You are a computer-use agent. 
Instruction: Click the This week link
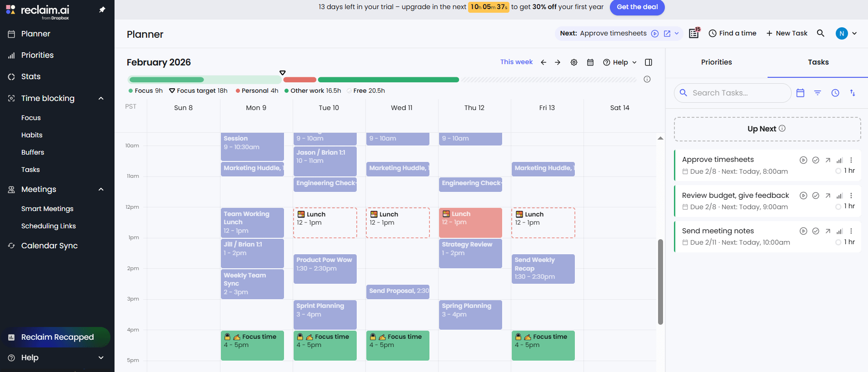[x=516, y=62]
